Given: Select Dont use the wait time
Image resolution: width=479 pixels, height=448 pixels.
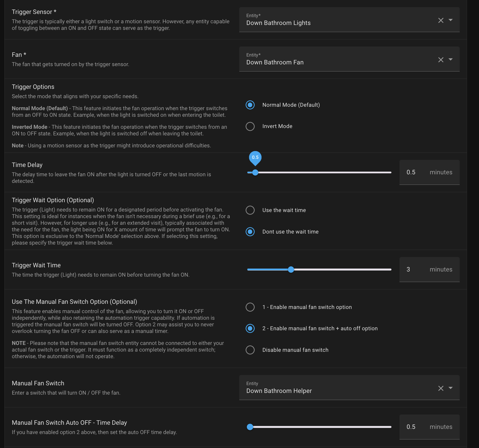Looking at the screenshot, I should pos(250,232).
